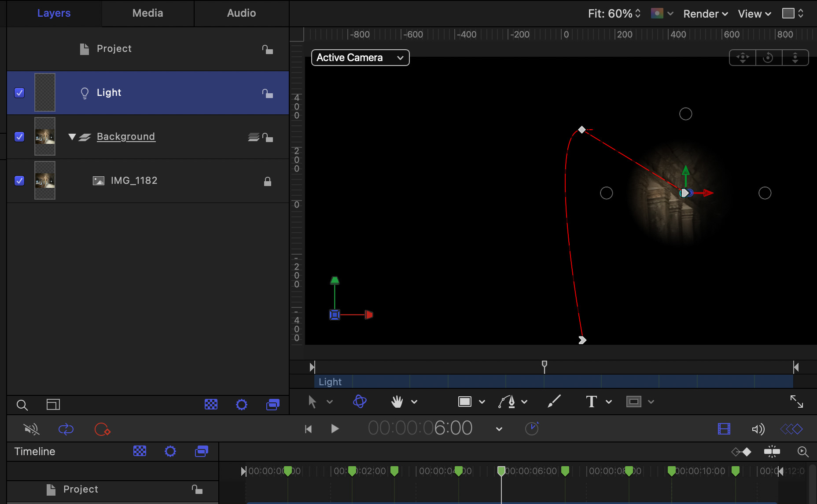This screenshot has height=504, width=817.
Task: Toggle loop playback icon
Action: [66, 429]
